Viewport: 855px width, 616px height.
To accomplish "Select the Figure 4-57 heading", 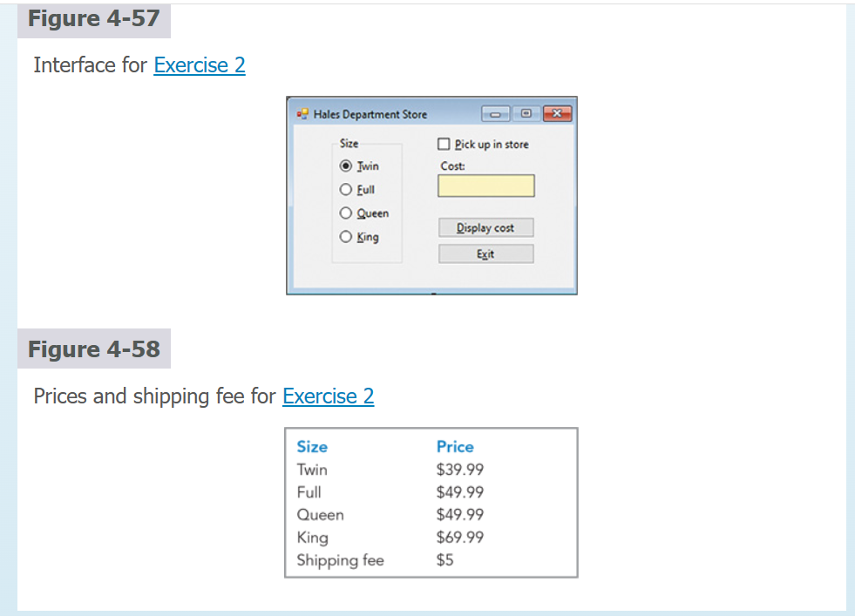I will point(93,18).
